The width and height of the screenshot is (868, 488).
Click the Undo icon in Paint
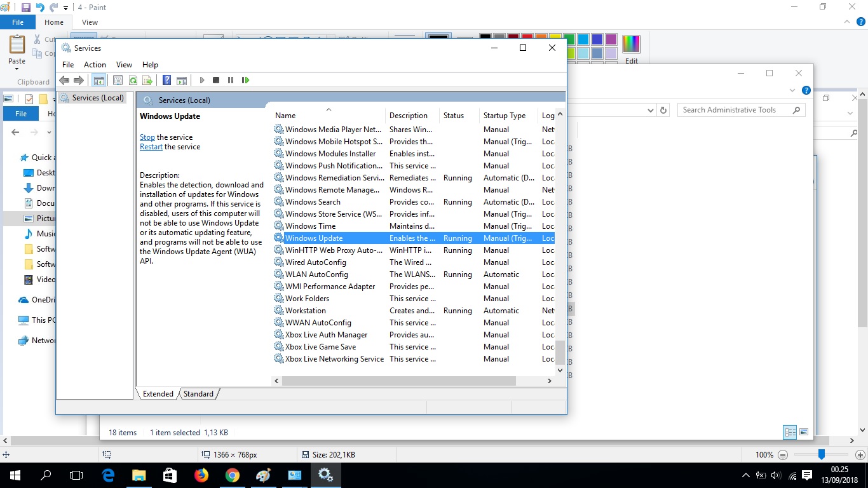click(41, 8)
